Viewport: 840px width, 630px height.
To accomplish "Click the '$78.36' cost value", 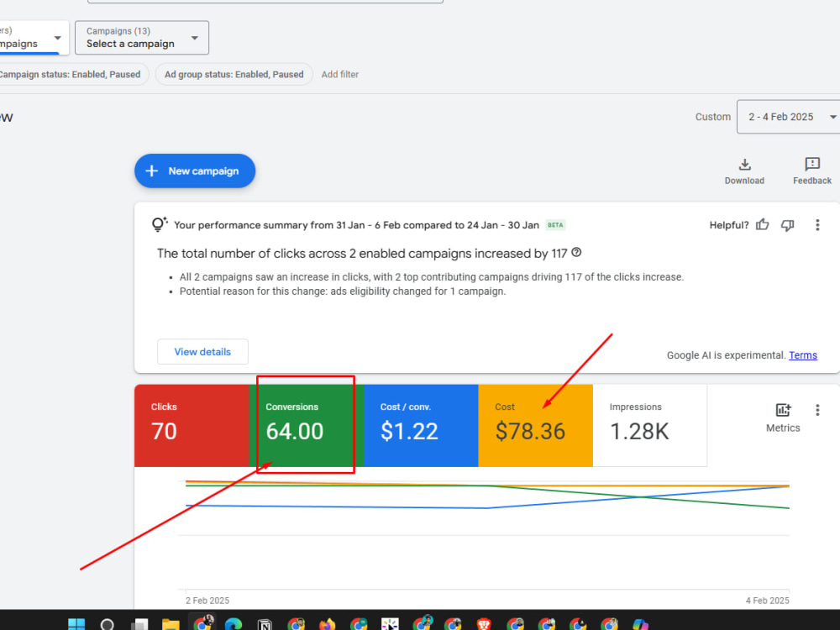I will pos(530,431).
